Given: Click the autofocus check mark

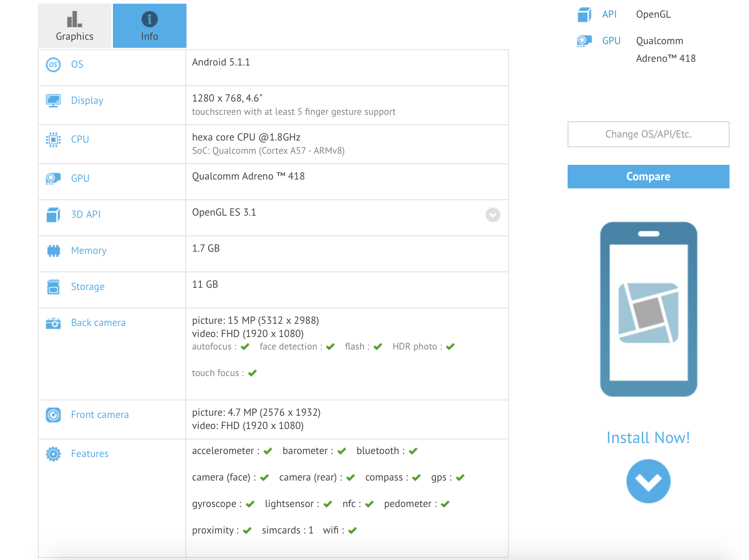Looking at the screenshot, I should click(x=245, y=347).
